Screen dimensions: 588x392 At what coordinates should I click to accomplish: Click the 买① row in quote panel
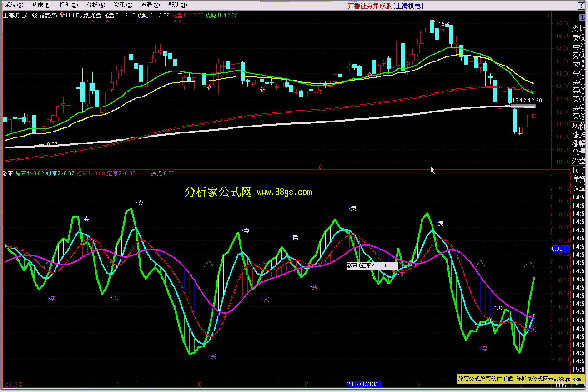point(579,81)
